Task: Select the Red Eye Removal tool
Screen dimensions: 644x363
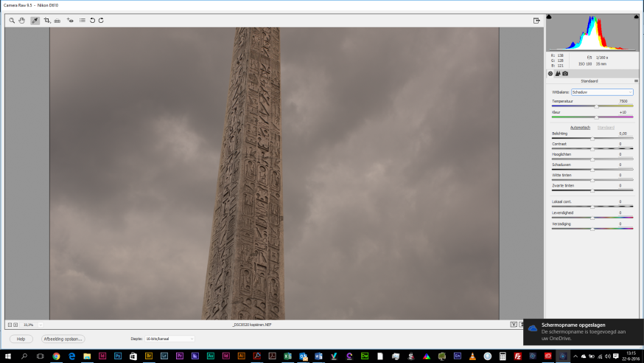Action: pyautogui.click(x=70, y=21)
